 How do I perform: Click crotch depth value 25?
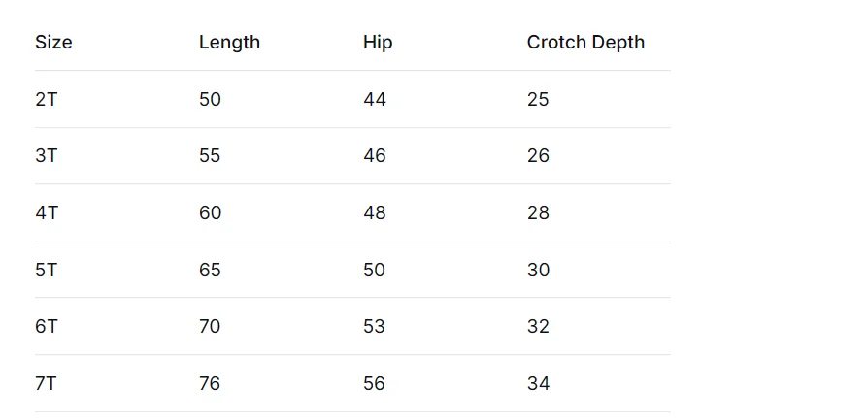[x=538, y=100]
